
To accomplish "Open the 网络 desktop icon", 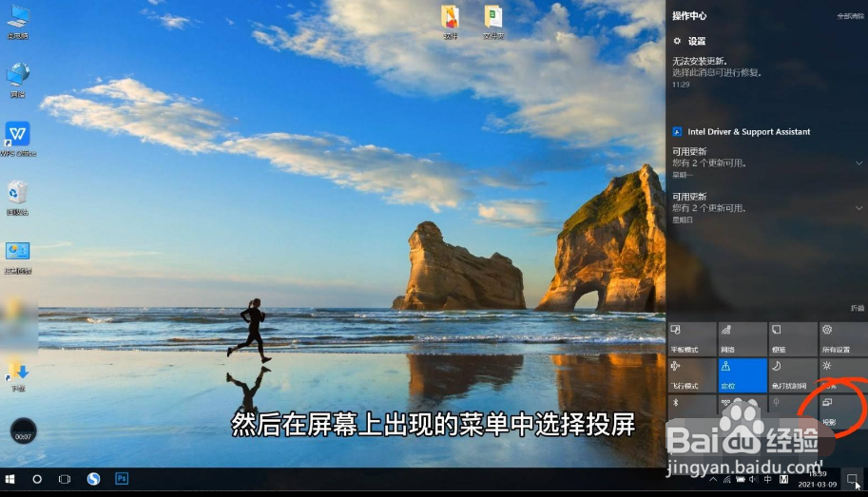I will (x=18, y=80).
